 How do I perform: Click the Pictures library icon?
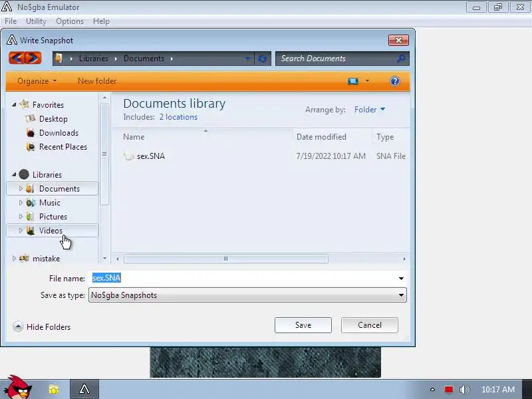click(30, 217)
